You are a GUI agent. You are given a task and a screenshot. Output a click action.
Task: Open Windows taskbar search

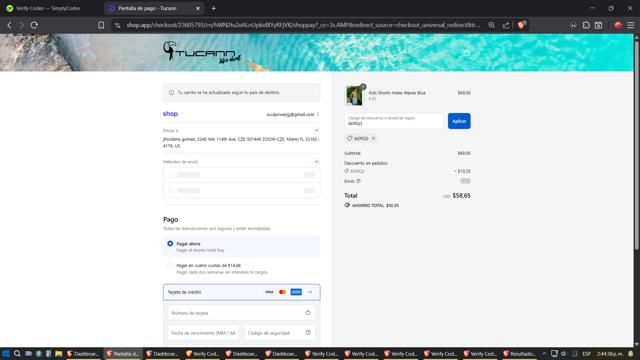pos(17,354)
